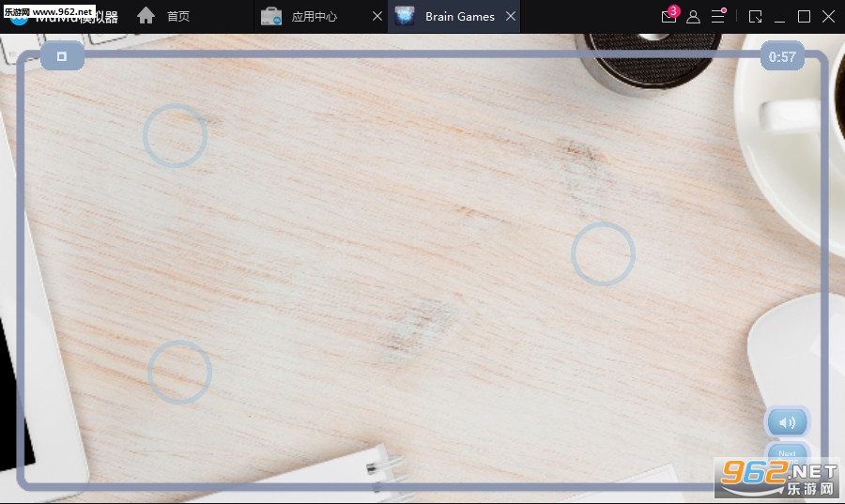Click the stop button in game corner

[62, 56]
